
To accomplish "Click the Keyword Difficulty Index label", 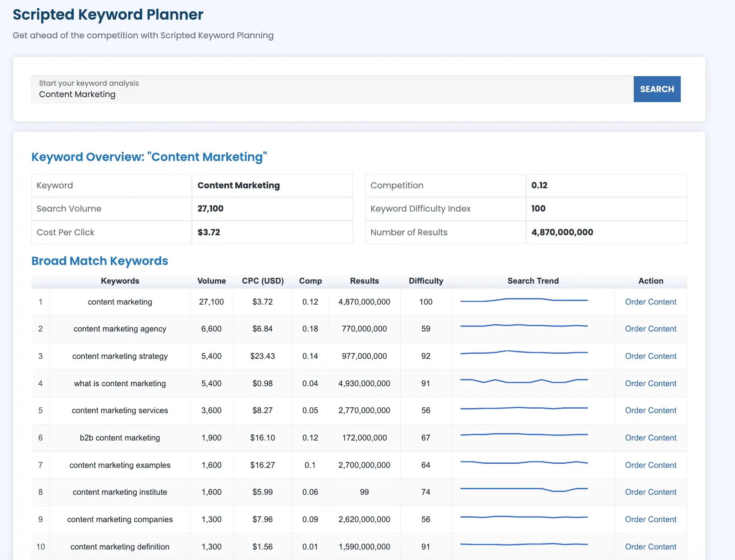I will (x=420, y=208).
